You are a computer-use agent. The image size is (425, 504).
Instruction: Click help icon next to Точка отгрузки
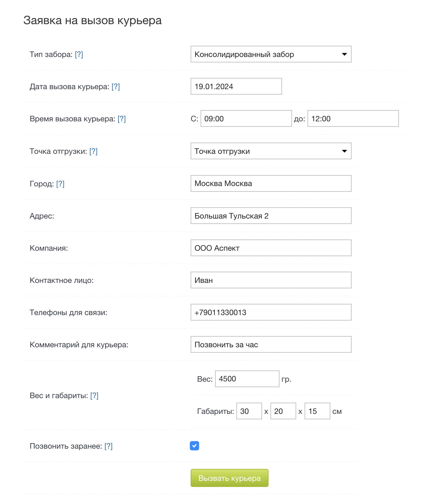click(x=93, y=151)
